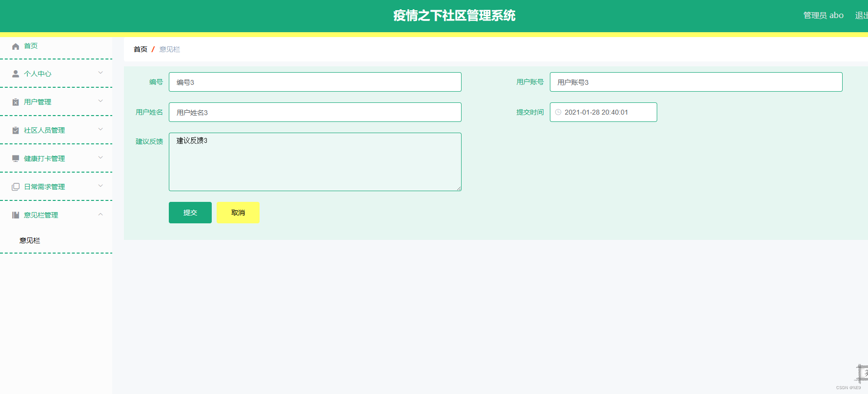Screen dimensions: 868x394
Task: Click 管理员 abo in the header
Action: click(x=824, y=16)
